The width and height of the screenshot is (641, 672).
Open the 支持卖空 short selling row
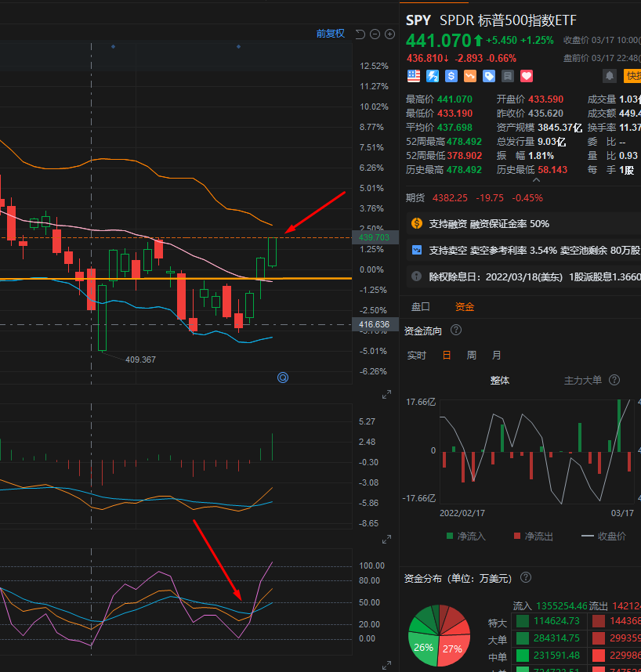point(523,251)
